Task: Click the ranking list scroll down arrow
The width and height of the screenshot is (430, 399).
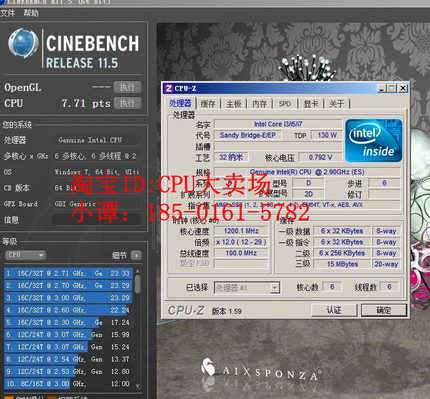Action: click(x=137, y=386)
